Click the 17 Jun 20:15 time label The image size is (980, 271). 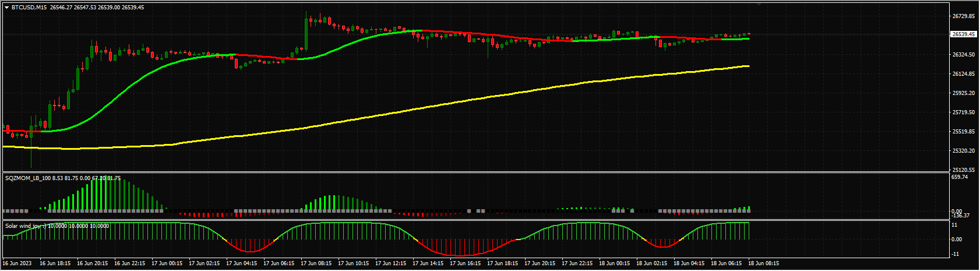(541, 263)
